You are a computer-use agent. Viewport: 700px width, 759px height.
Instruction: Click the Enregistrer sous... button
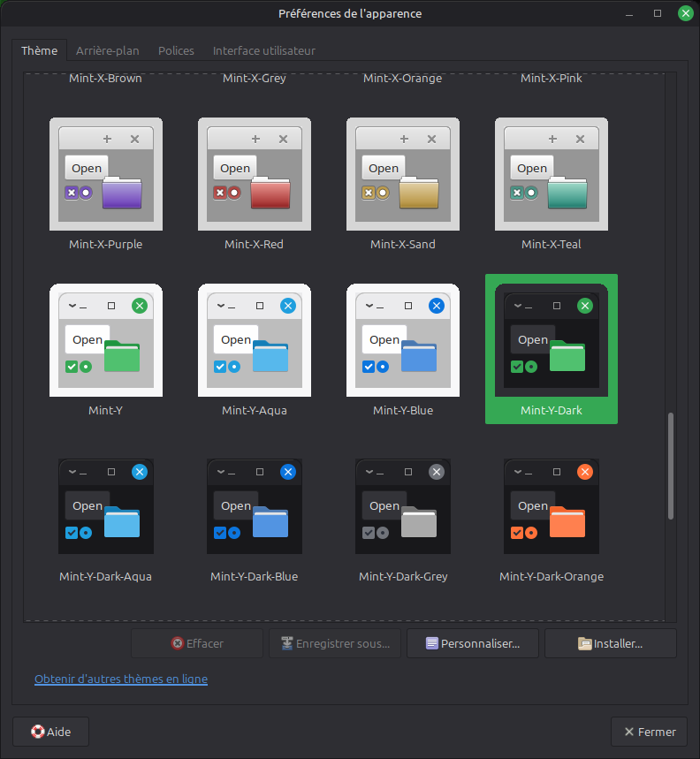pos(335,643)
